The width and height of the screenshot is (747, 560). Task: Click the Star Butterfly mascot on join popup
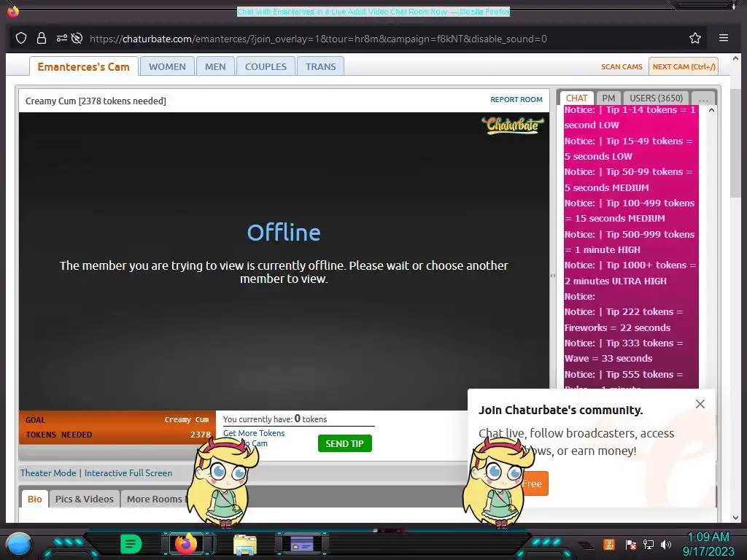[498, 483]
